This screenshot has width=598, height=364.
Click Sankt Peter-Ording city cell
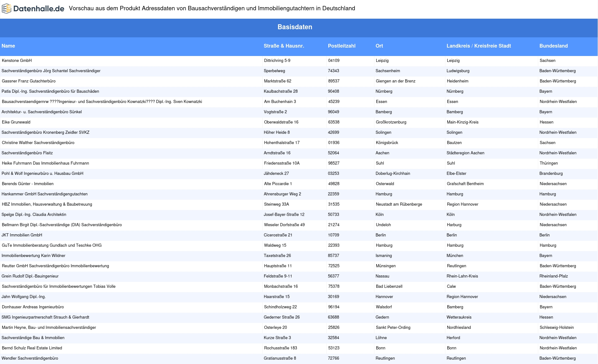click(x=393, y=327)
